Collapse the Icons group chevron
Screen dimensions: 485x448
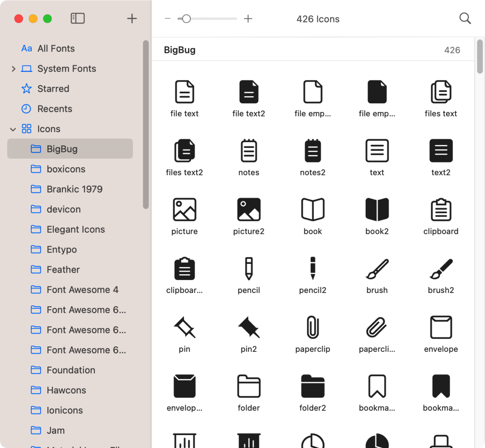click(13, 129)
